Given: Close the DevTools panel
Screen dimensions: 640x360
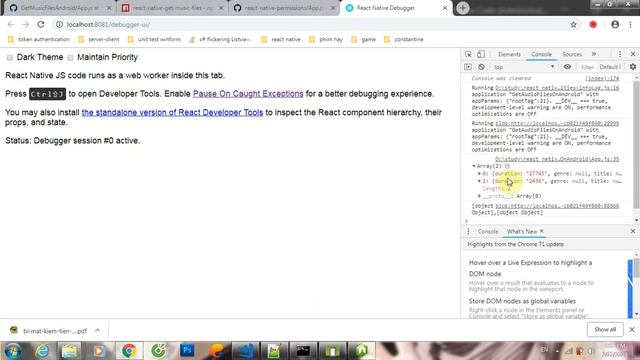Looking at the screenshot, I should coord(633,54).
